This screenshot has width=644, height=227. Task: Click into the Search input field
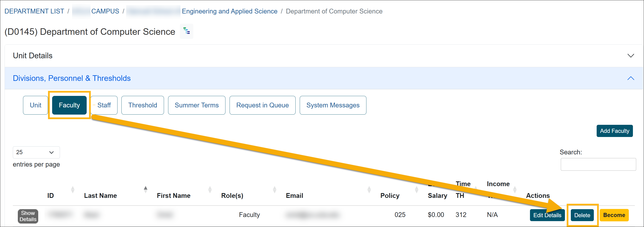click(598, 164)
